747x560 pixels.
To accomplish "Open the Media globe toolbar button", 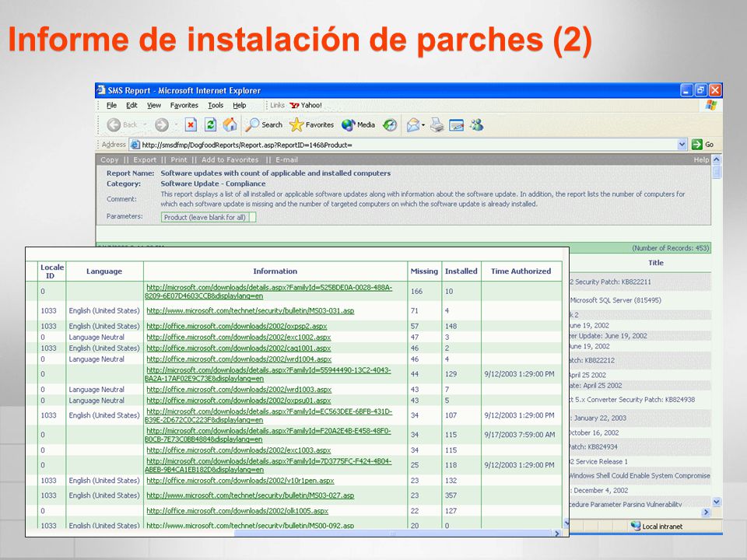I will [x=358, y=124].
